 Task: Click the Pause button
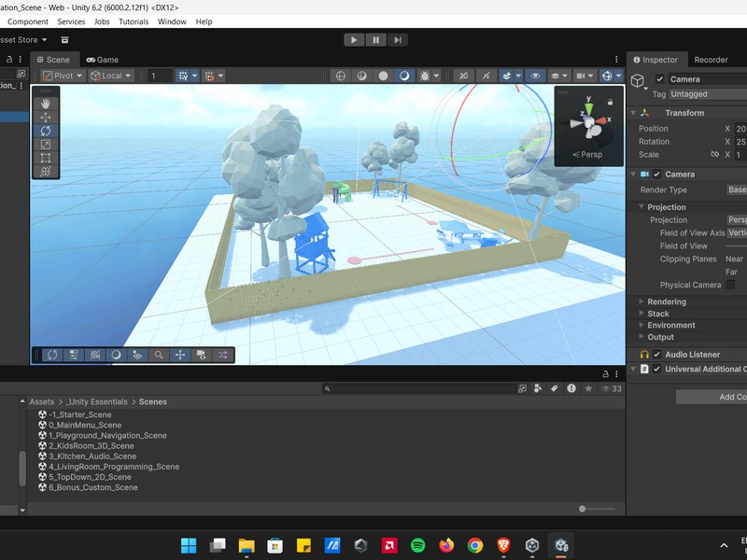point(376,39)
